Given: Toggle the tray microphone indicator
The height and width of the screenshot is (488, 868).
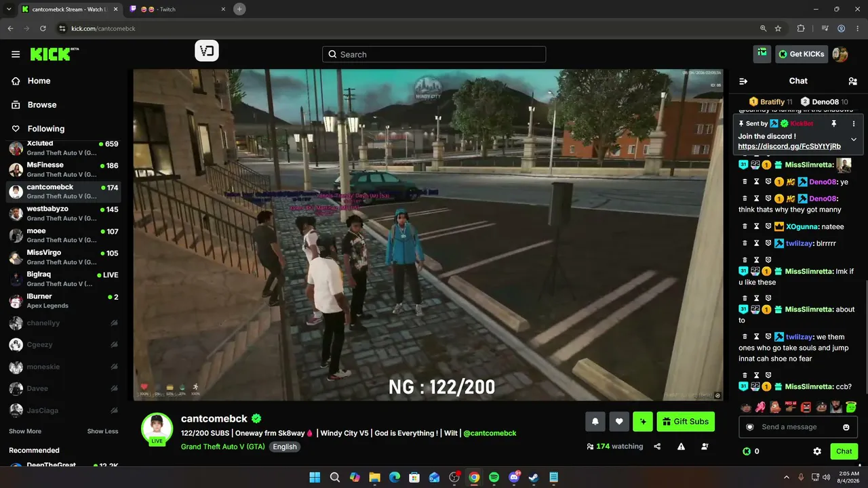Looking at the screenshot, I should click(801, 477).
